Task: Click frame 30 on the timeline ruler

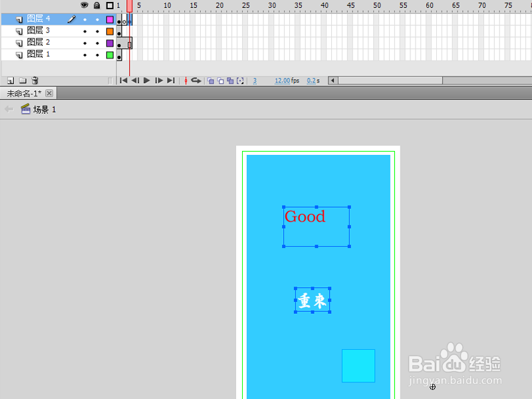Action: (x=271, y=6)
